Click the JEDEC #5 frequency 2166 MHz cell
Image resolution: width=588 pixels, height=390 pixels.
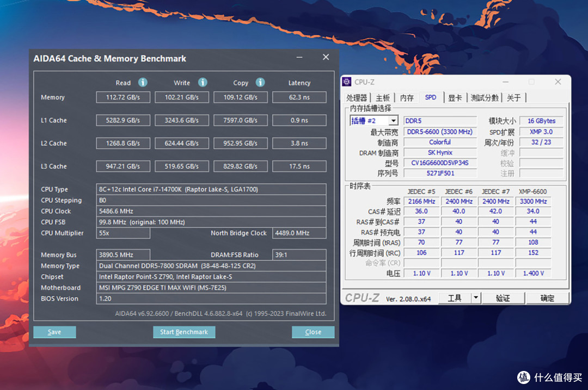point(421,201)
